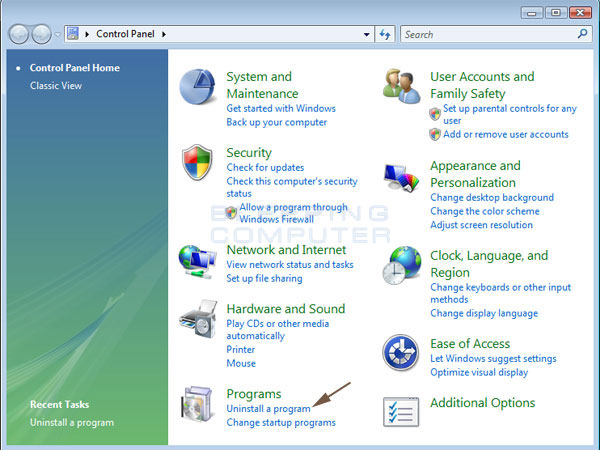Click the search magnifying glass icon
The height and width of the screenshot is (450, 600).
[582, 34]
